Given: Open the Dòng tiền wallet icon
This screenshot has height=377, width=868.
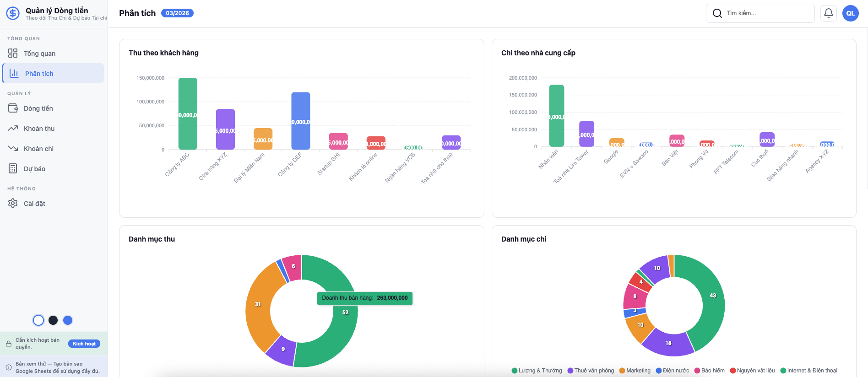Looking at the screenshot, I should [13, 108].
